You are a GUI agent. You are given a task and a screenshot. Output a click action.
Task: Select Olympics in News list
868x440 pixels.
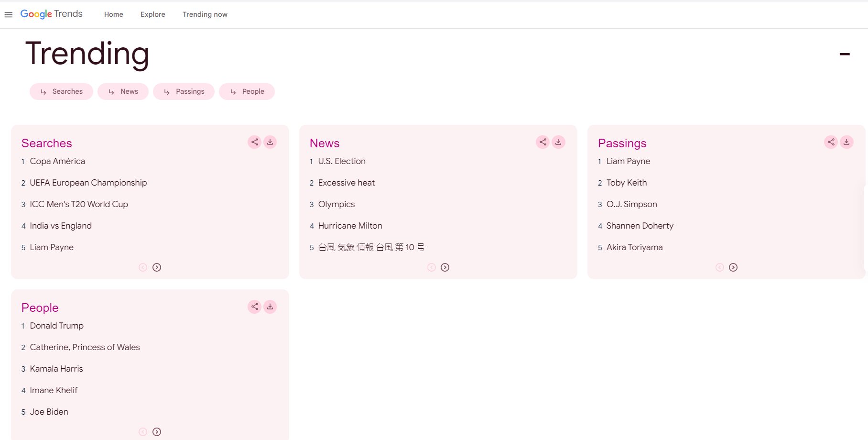click(336, 204)
